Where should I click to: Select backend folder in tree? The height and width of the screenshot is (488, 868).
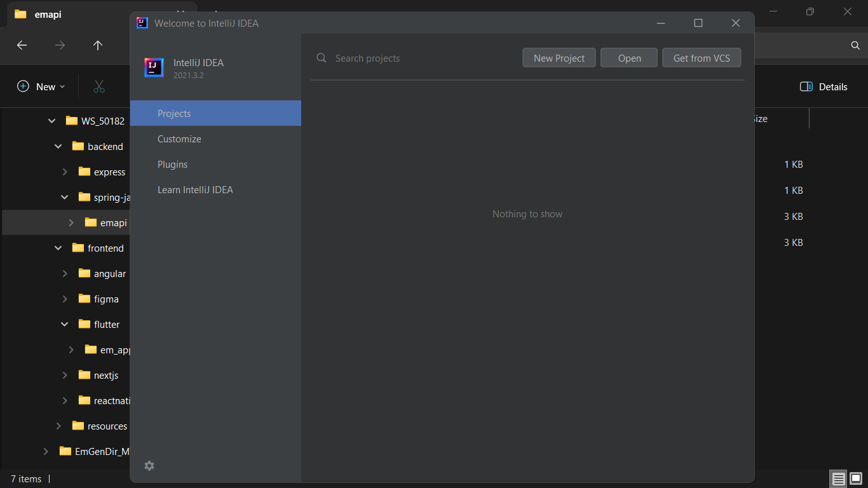coord(105,146)
